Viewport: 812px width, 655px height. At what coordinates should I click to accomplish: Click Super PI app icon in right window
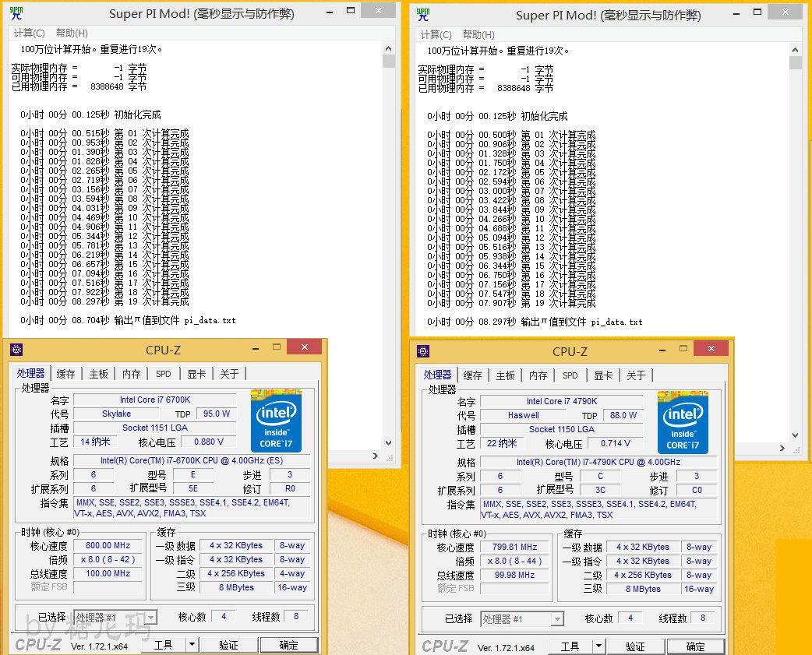pyautogui.click(x=422, y=15)
